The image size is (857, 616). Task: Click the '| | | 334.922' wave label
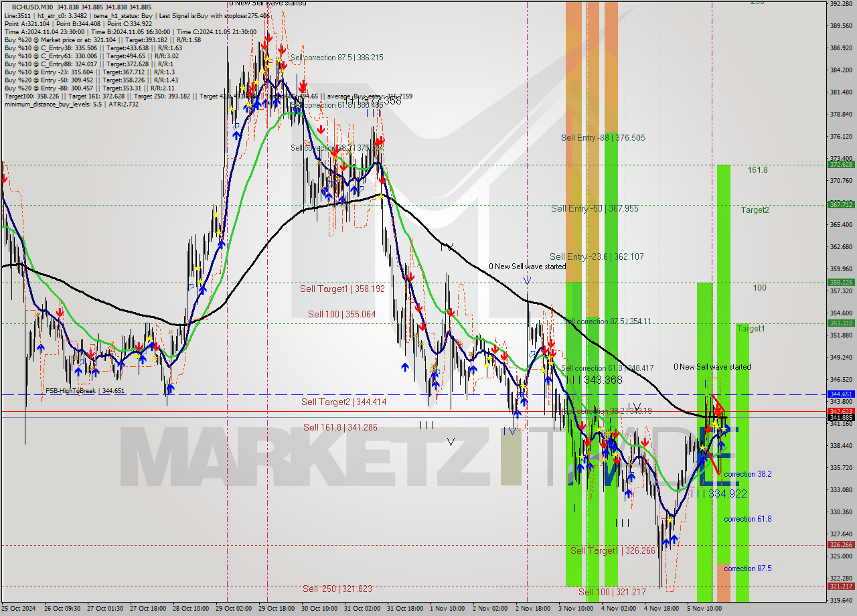pyautogui.click(x=718, y=493)
